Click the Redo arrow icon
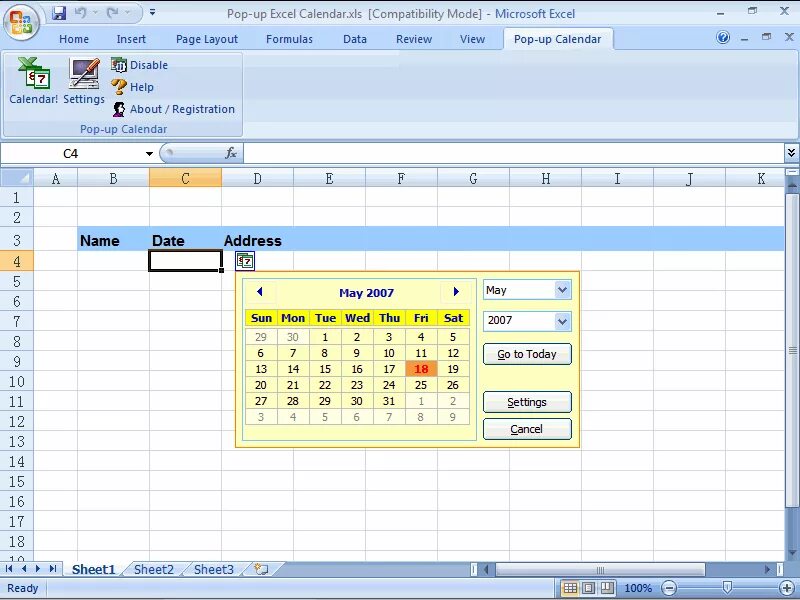Screen dimensions: 800x600 click(x=113, y=13)
